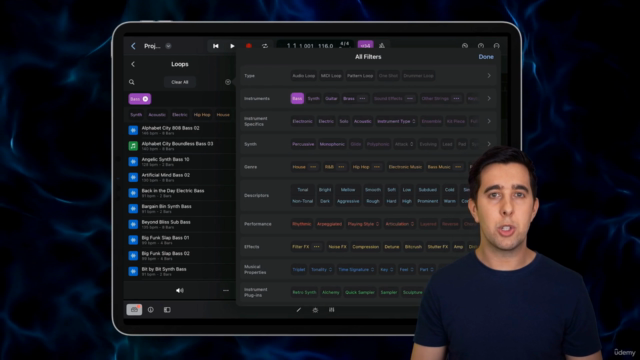Click the Back in the Day Electric Bass icon

(x=133, y=193)
